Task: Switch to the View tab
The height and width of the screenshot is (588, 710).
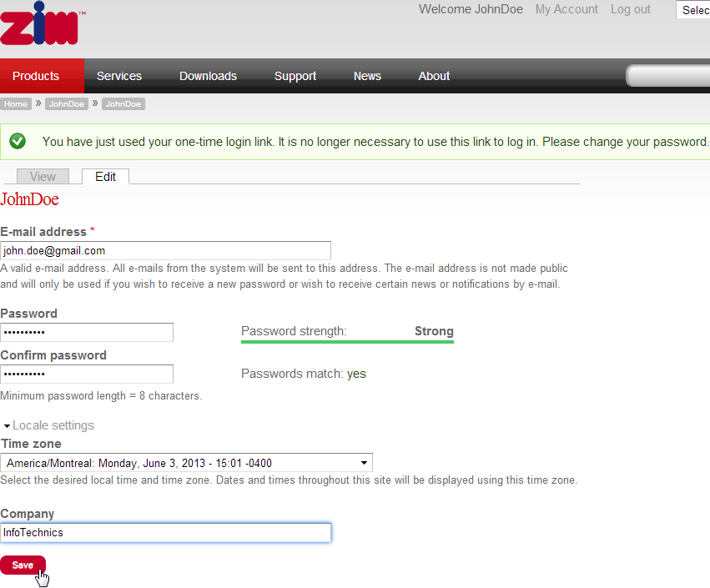Action: (43, 177)
